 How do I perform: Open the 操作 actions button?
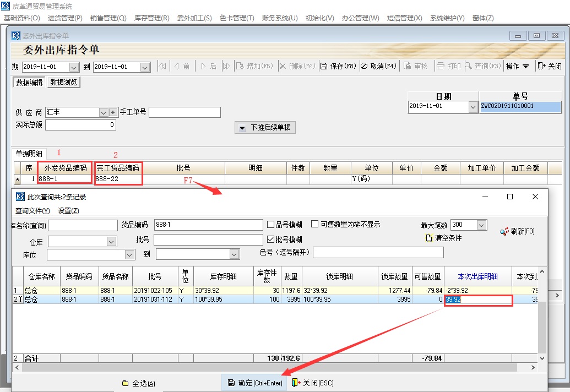click(517, 66)
